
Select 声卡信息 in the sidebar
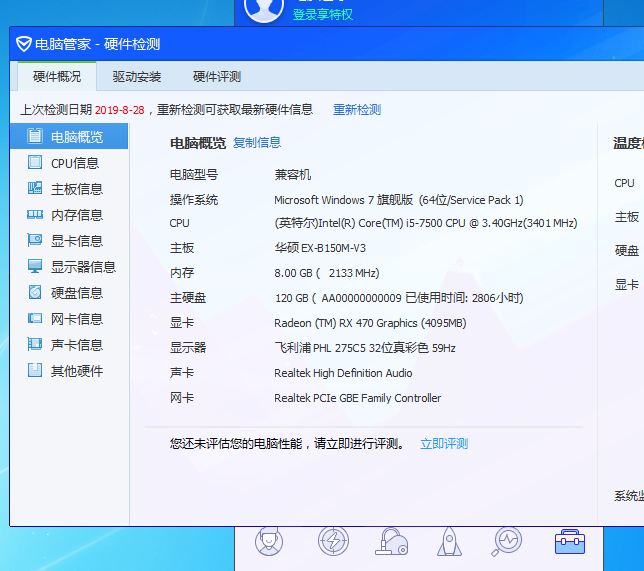click(69, 345)
